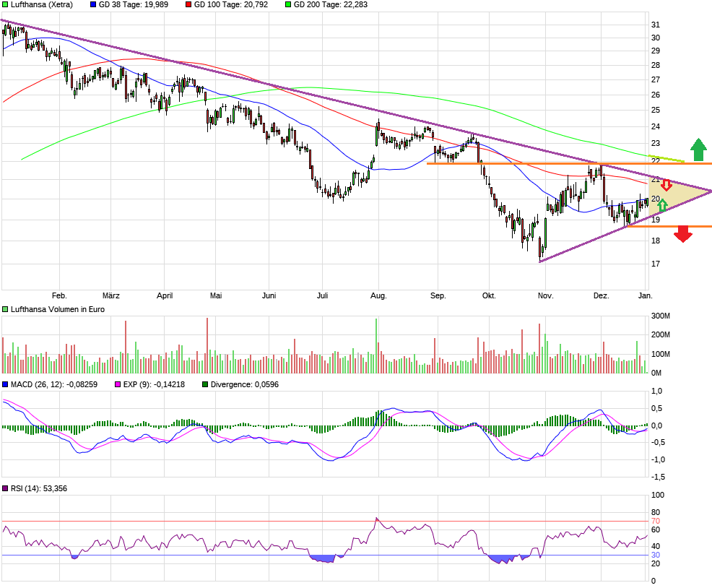This screenshot has width=712, height=588.
Task: Click the price axis value 17
Action: 656,264
